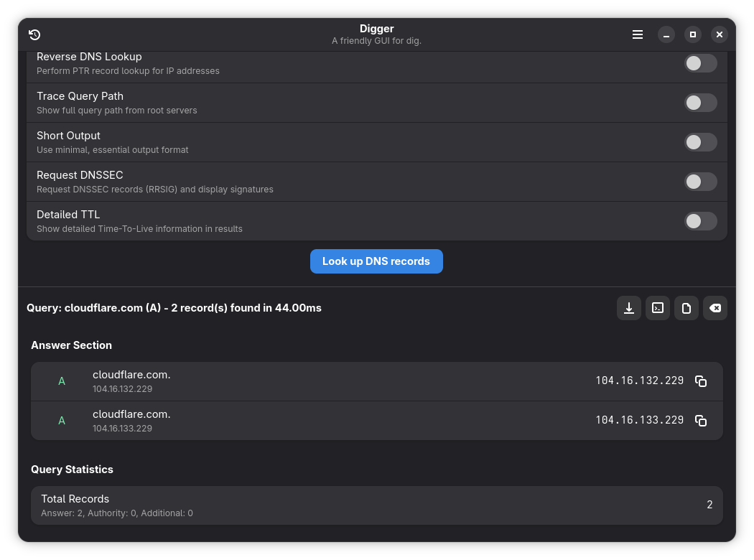Enable the Reverse DNS Lookup switch
The height and width of the screenshot is (560, 754).
coord(701,63)
